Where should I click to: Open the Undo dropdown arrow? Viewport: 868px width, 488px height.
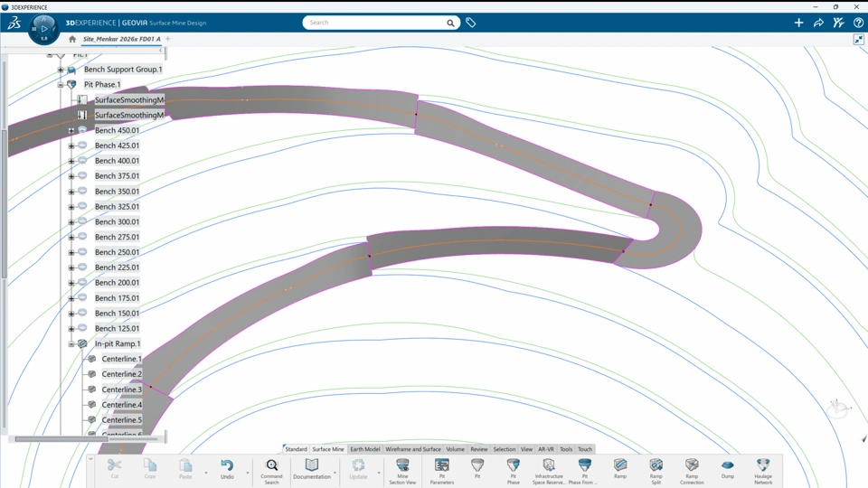248,473
